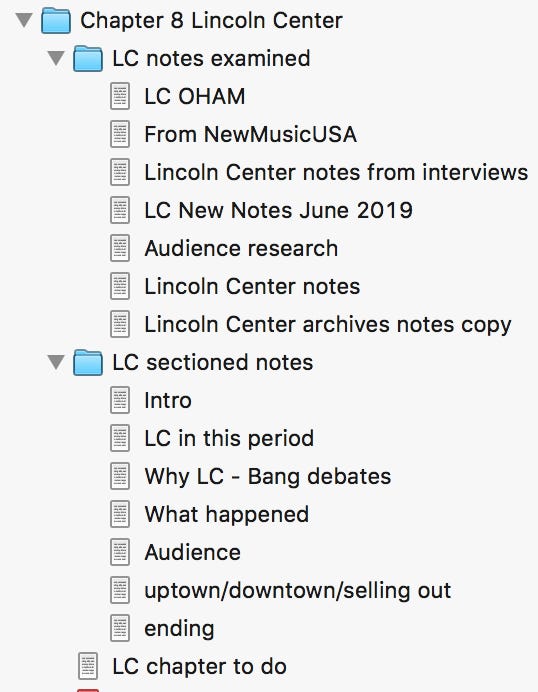Open Why LC - Bang debates
The width and height of the screenshot is (538, 692).
pos(267,476)
